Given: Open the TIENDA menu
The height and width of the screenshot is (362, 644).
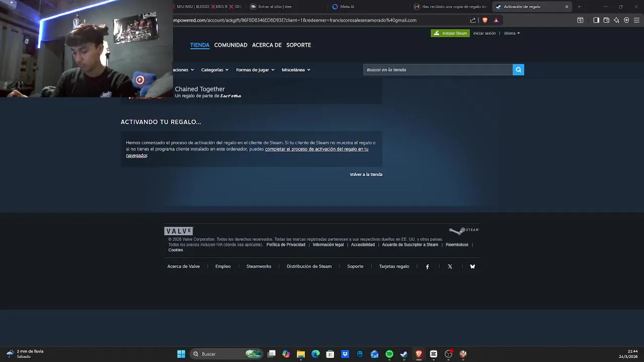Looking at the screenshot, I should click(x=200, y=45).
